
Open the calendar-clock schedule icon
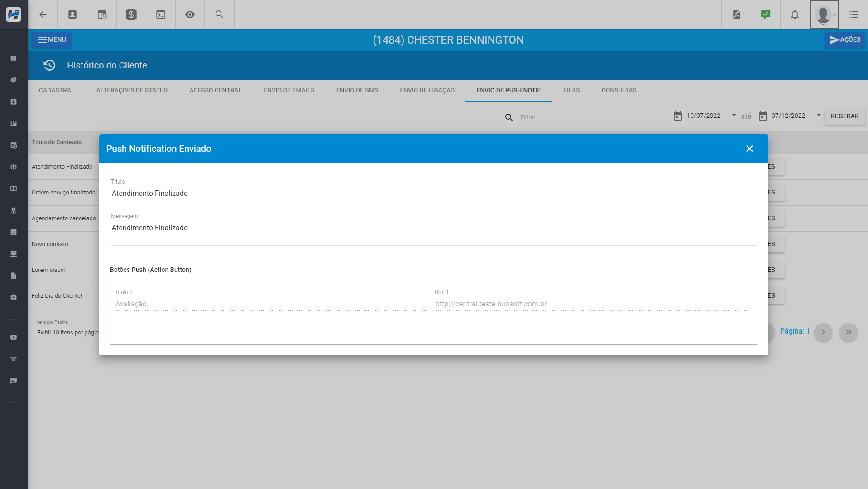point(102,15)
